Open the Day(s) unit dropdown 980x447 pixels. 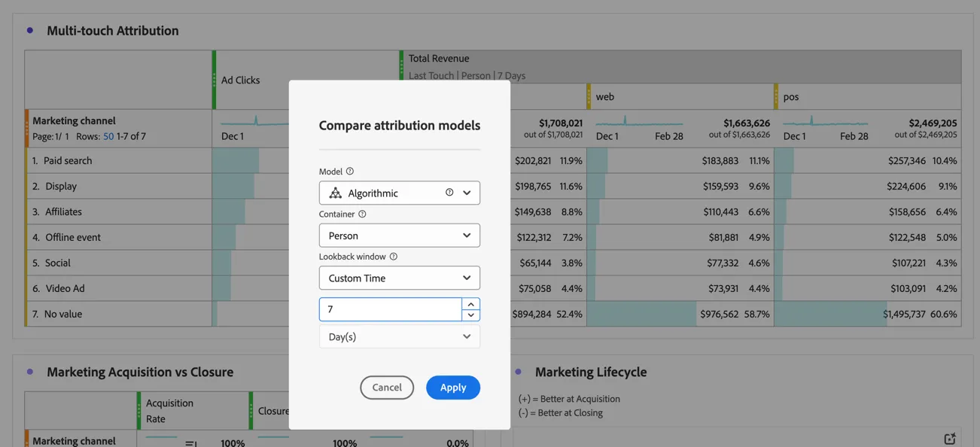point(400,336)
